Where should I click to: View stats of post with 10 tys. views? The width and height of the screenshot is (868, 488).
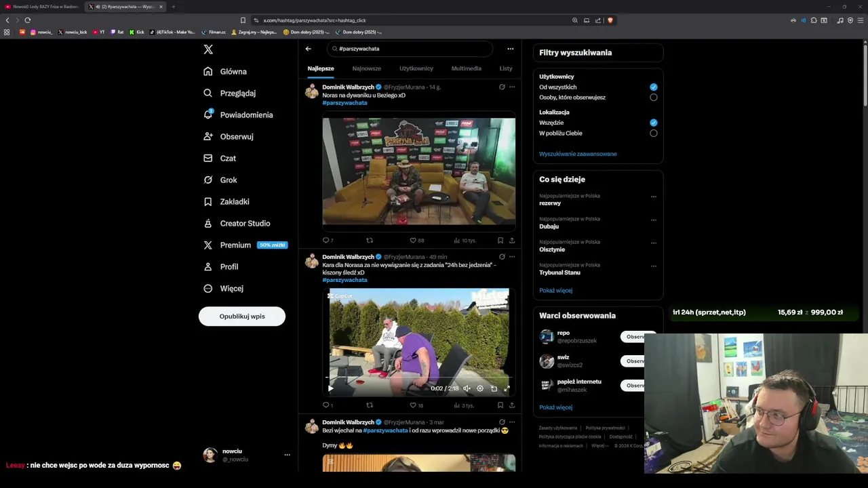click(465, 240)
